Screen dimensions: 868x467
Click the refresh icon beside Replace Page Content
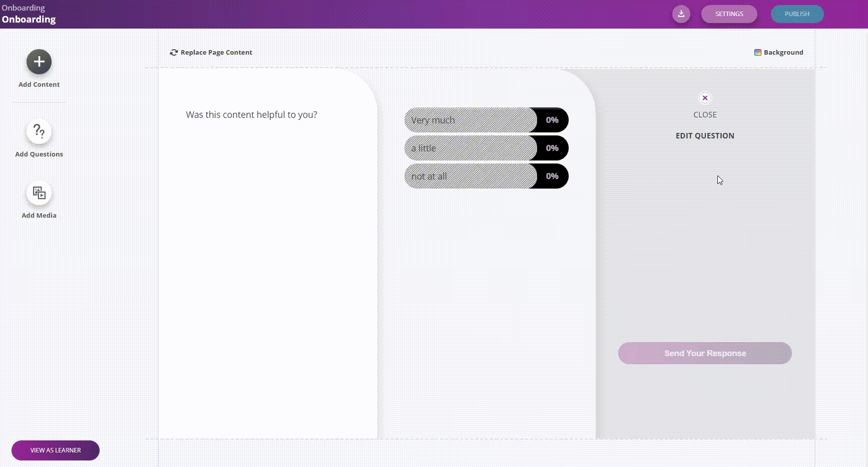(x=174, y=53)
